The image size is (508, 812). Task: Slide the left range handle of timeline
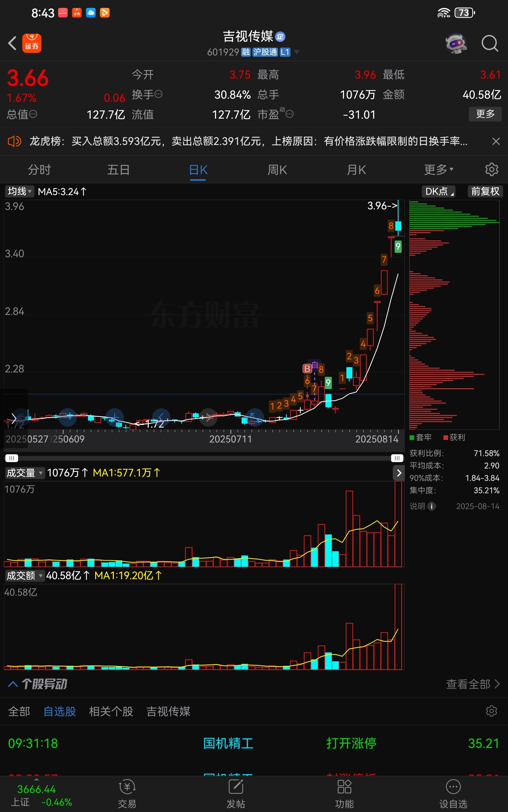(11, 458)
